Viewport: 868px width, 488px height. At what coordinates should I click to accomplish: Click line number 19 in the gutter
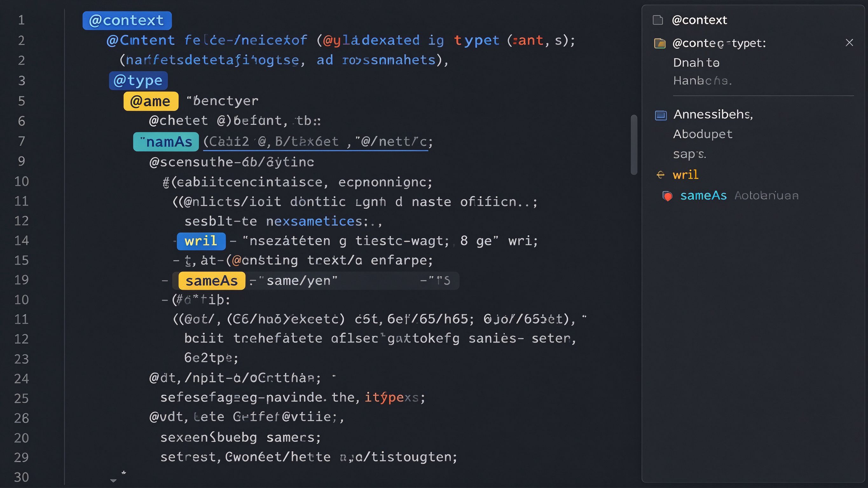[x=21, y=280]
